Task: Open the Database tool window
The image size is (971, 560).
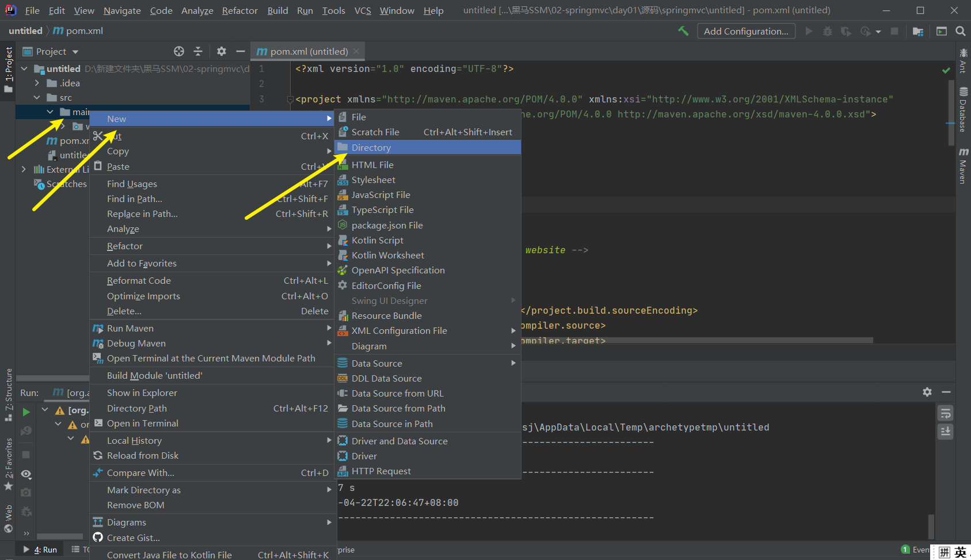Action: (963, 109)
